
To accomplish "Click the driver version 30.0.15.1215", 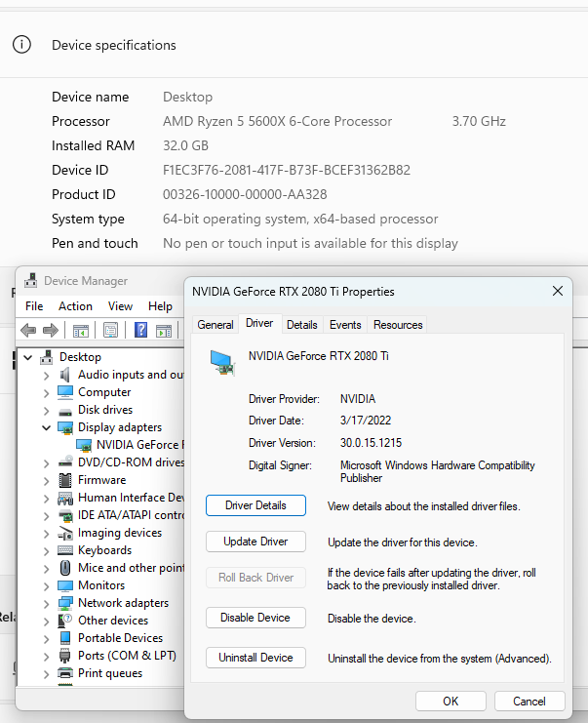I will 371,443.
